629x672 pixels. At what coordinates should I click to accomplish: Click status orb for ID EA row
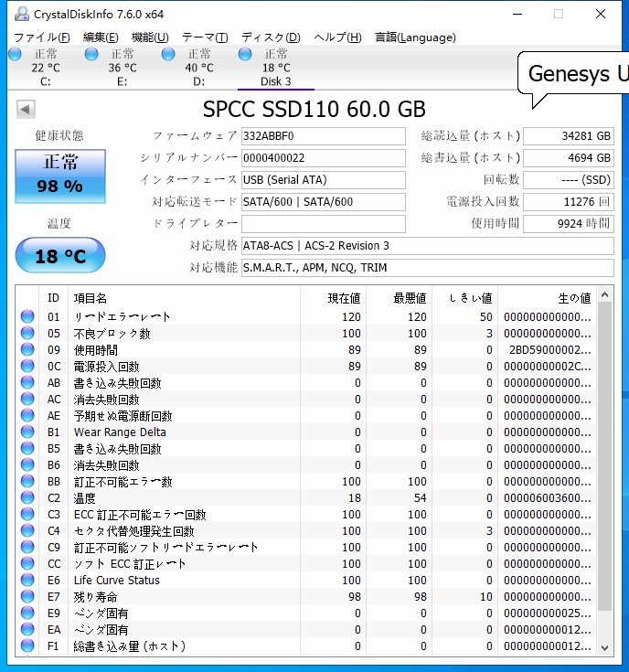point(27,629)
